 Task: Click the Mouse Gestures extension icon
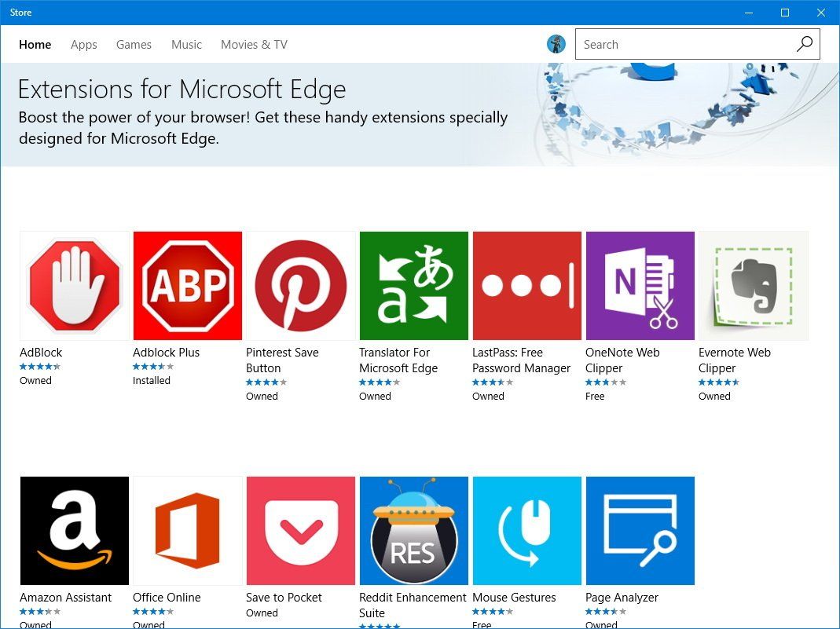coord(526,530)
